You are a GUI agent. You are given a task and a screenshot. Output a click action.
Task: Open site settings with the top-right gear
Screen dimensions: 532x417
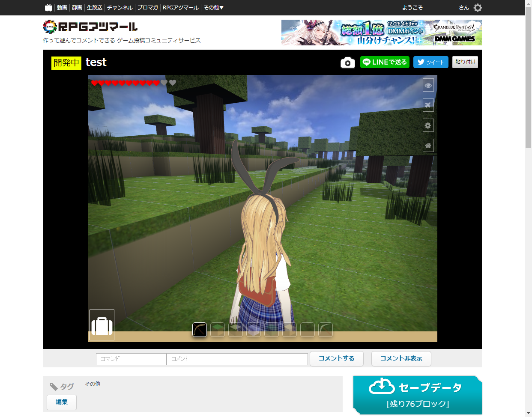[x=478, y=7]
